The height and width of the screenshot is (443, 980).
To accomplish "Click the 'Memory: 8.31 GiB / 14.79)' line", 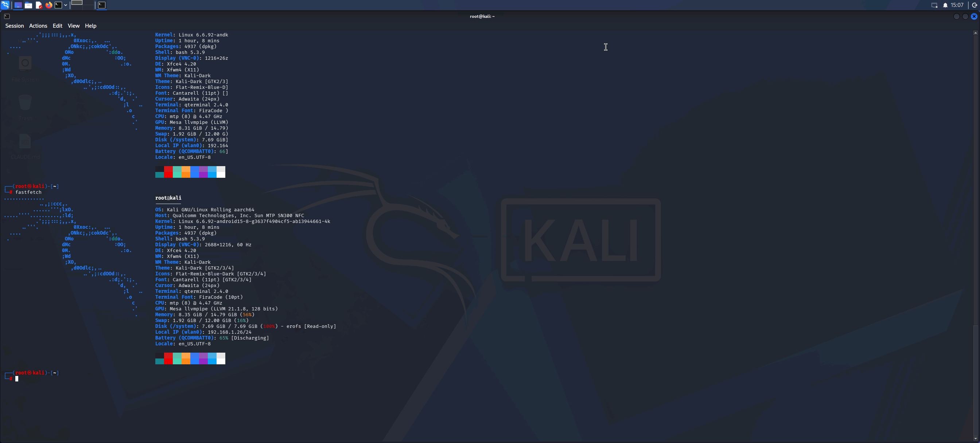I will coord(192,128).
